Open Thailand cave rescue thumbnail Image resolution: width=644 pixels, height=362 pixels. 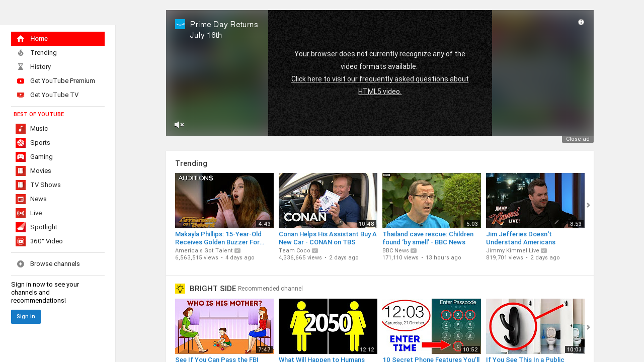pyautogui.click(x=432, y=201)
